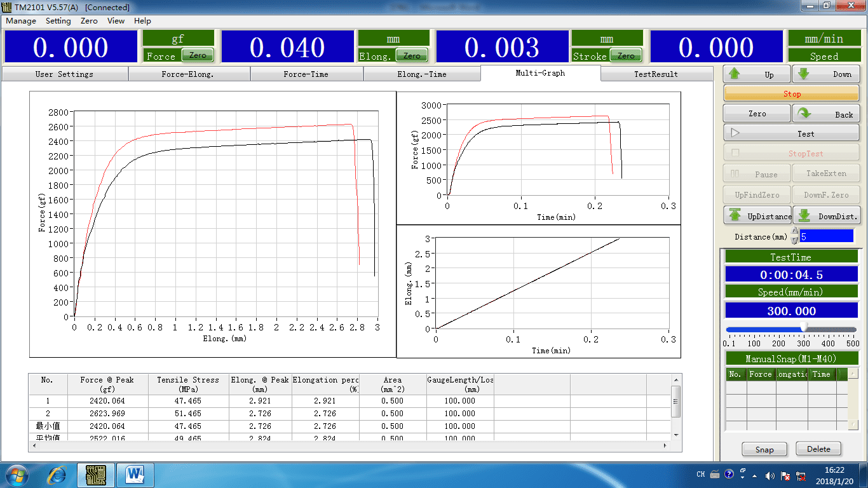The image size is (868, 488).
Task: Click the Up arrow jog button
Action: coord(757,74)
